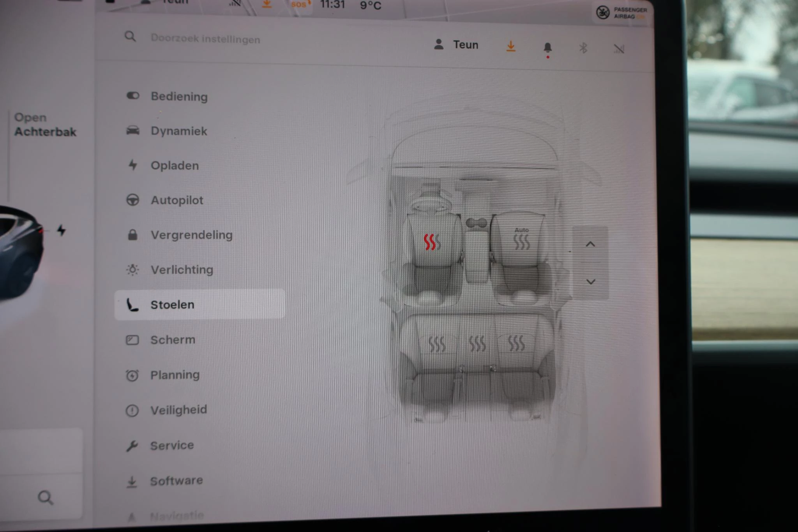798x532 pixels.
Task: Check notifications via the bell icon
Action: [x=547, y=48]
